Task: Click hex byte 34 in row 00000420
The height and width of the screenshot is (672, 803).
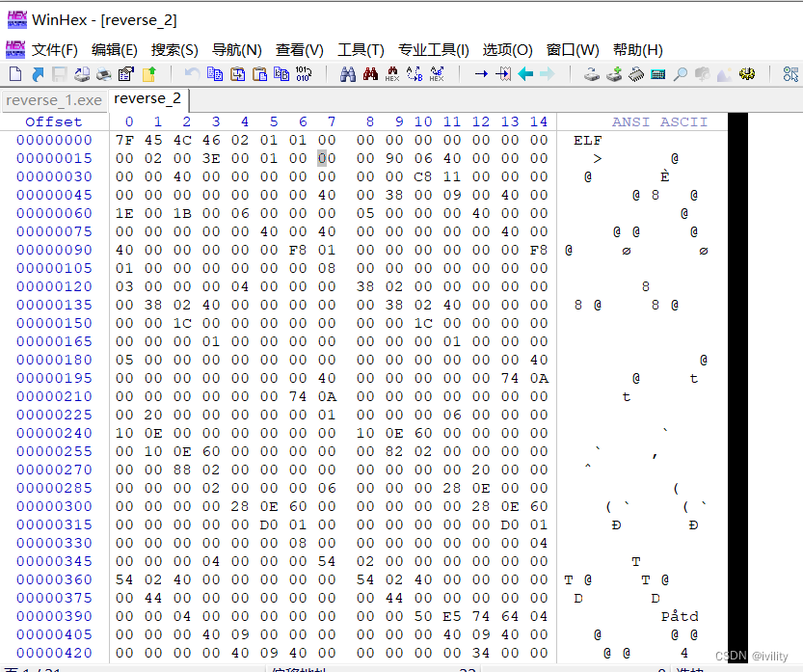Action: [x=481, y=653]
